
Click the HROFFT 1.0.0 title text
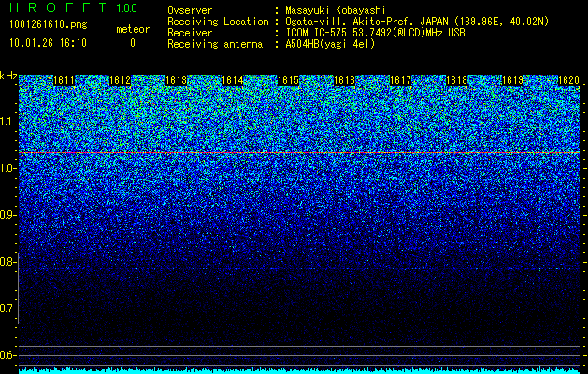(73, 7)
